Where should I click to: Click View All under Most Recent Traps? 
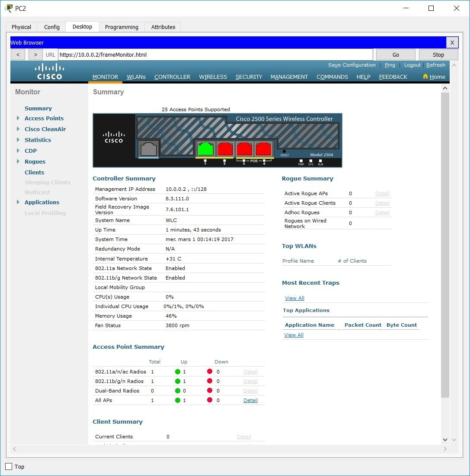tap(294, 298)
